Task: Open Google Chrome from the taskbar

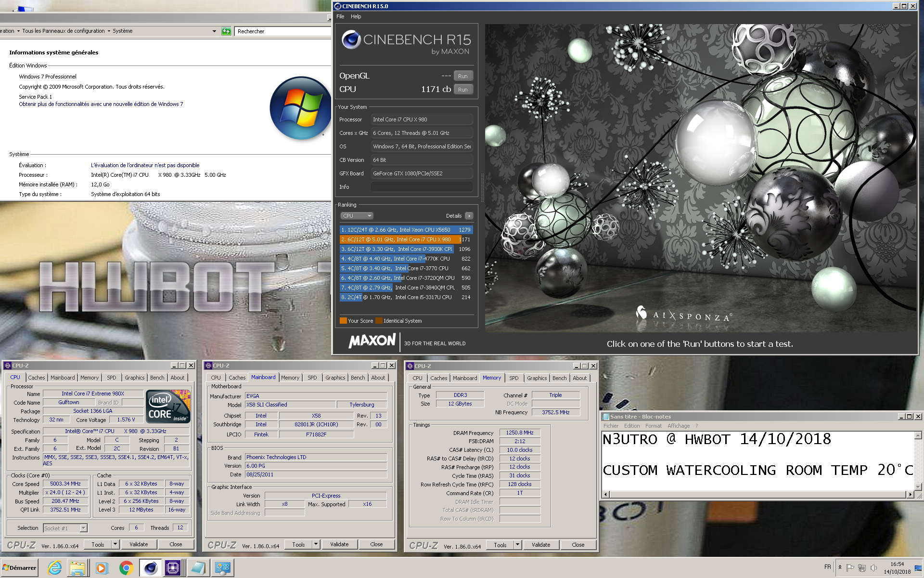Action: pos(126,568)
